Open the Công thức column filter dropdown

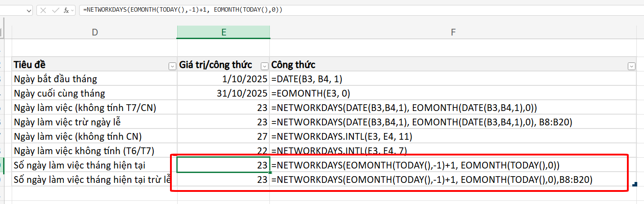[x=631, y=66]
